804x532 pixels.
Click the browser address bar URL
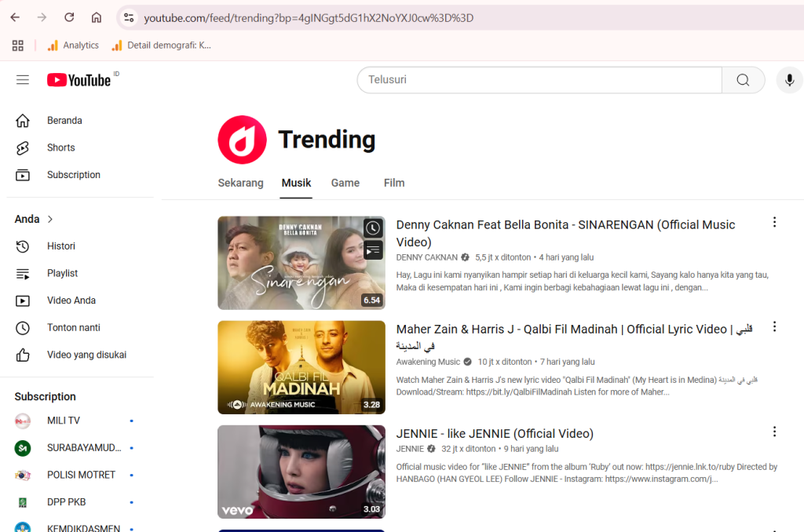(x=309, y=18)
